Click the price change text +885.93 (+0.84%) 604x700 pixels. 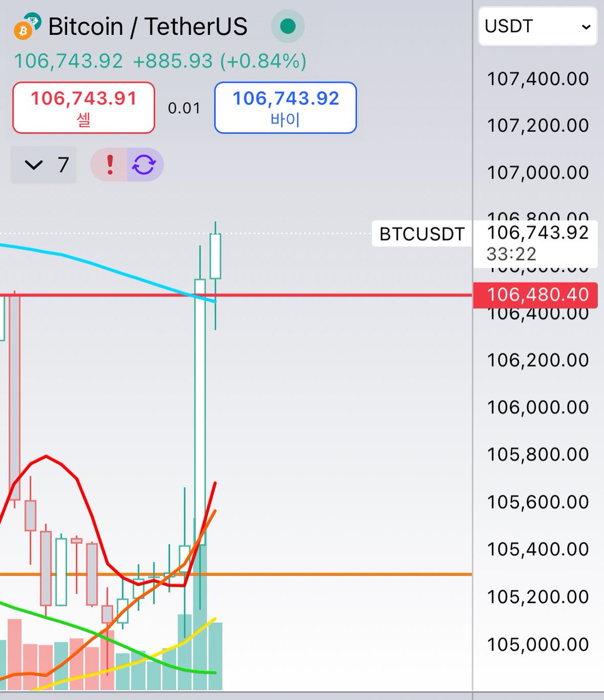[220, 61]
